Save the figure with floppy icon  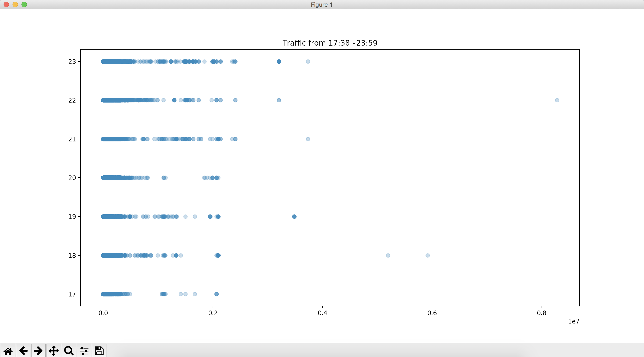click(99, 351)
